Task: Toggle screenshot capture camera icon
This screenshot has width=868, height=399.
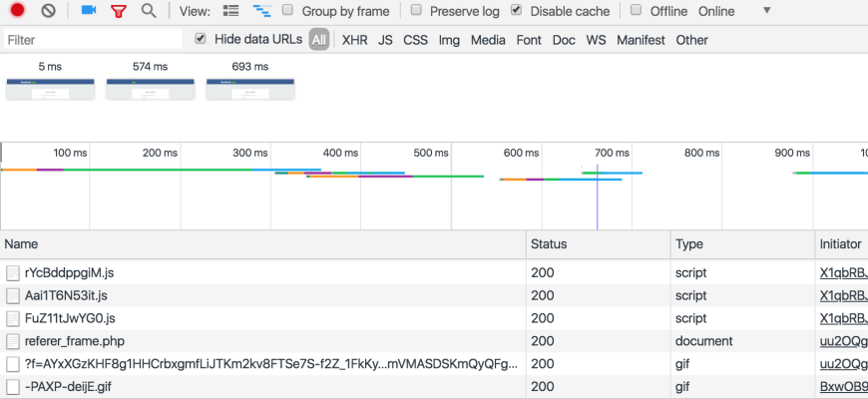Action: tap(88, 11)
